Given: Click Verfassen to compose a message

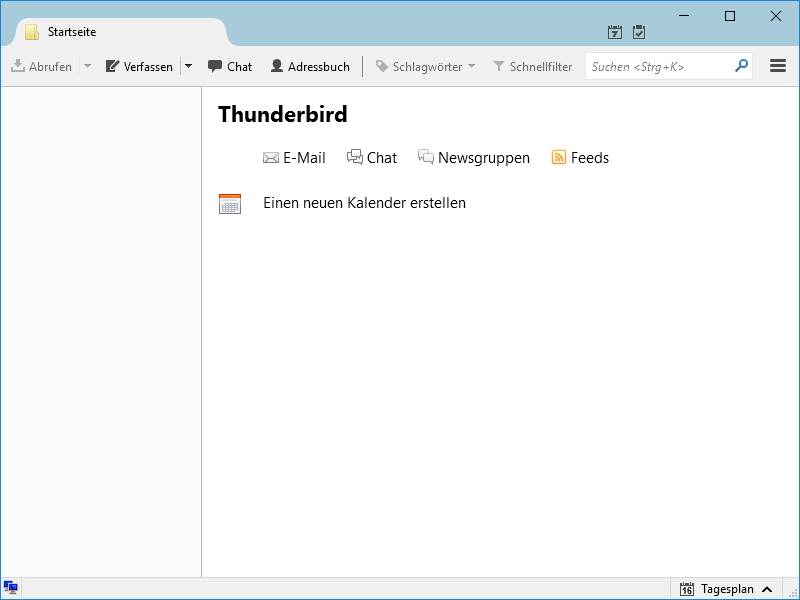Looking at the screenshot, I should [139, 66].
